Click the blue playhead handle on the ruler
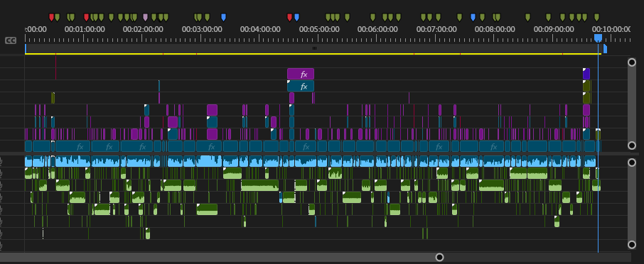644x264 pixels. pos(598,38)
